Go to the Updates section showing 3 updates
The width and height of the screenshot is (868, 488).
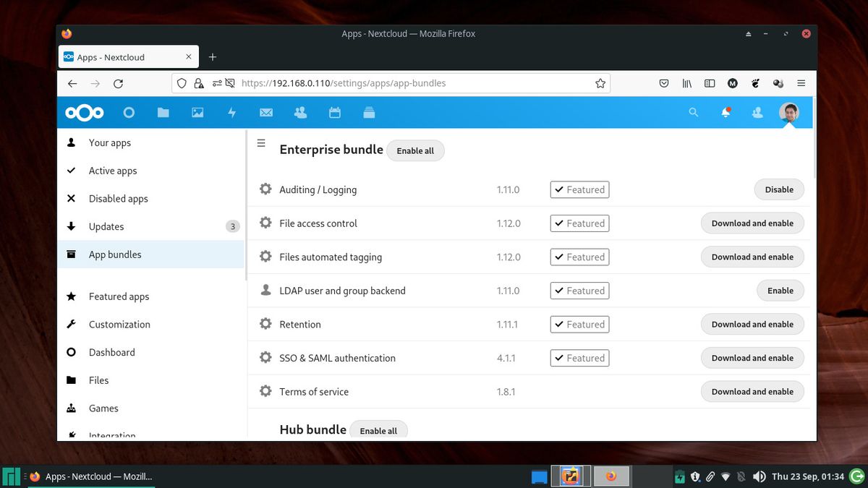tap(106, 226)
